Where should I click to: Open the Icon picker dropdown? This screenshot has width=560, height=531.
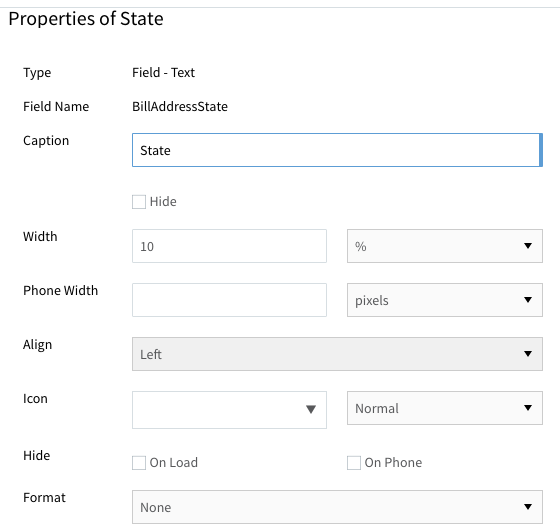click(x=229, y=410)
